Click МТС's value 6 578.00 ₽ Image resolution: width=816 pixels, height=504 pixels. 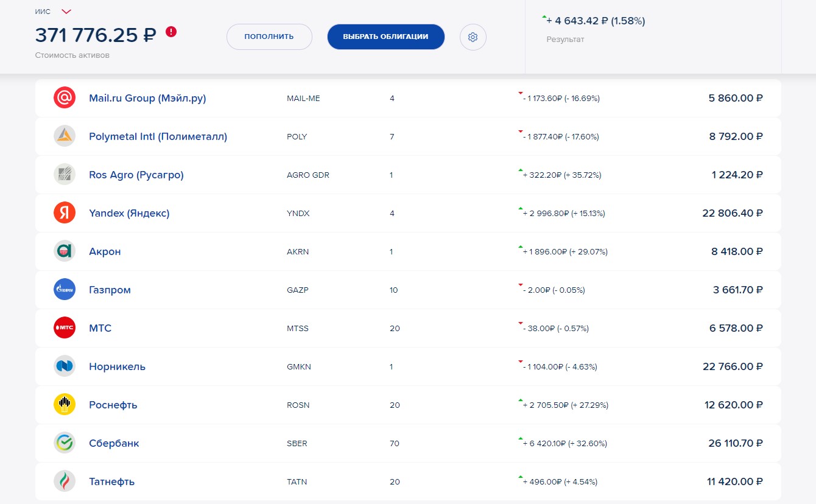pyautogui.click(x=736, y=328)
